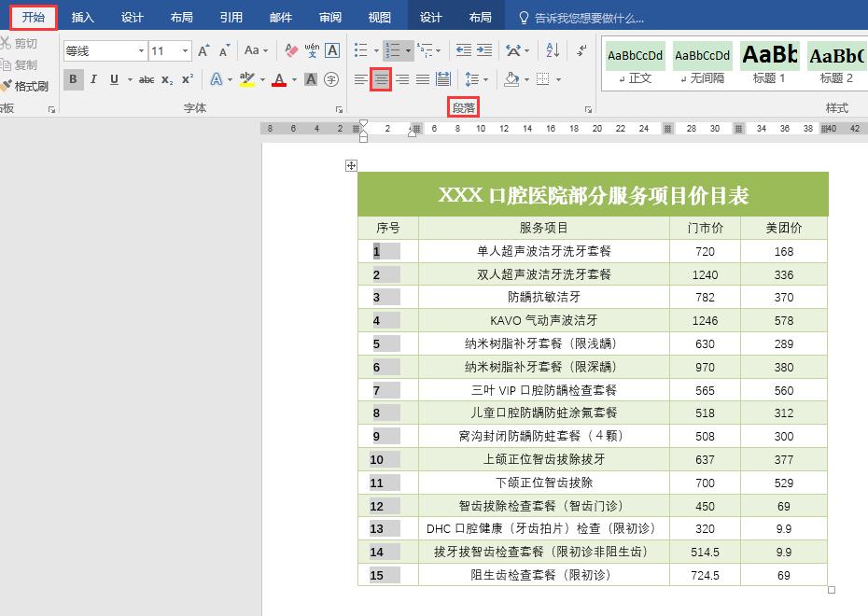Click the Decrease Font Size icon
This screenshot has width=868, height=616.
point(222,50)
